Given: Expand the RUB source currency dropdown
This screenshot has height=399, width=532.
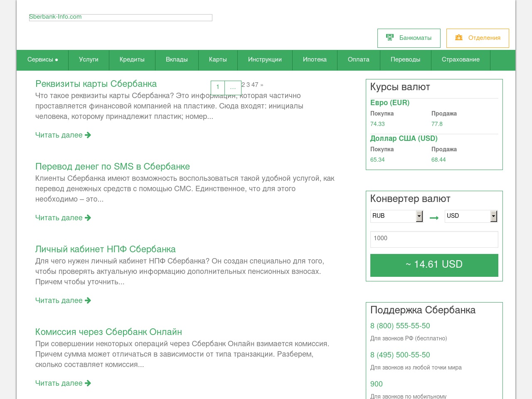Looking at the screenshot, I should (397, 216).
